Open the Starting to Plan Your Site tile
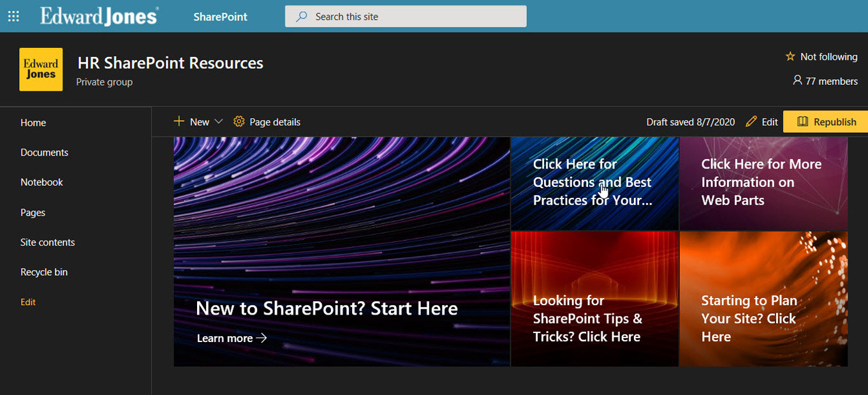Screen dimensions: 868x395 [x=763, y=299]
